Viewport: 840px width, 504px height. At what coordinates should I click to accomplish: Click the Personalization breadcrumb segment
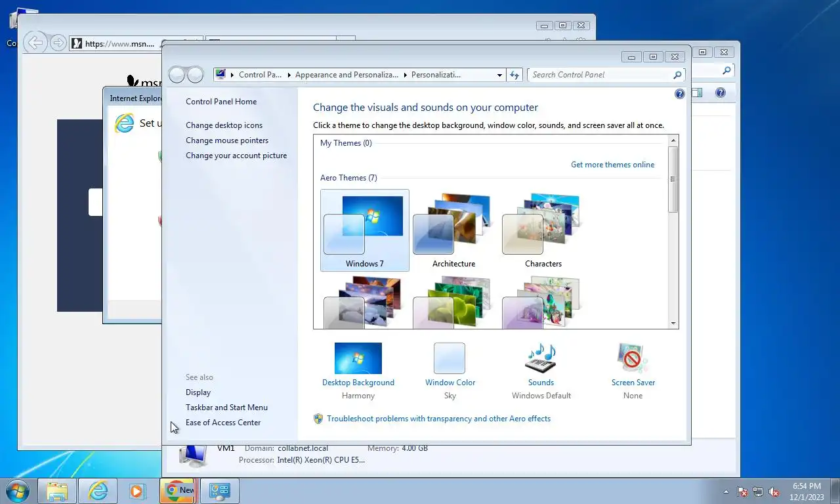click(x=436, y=75)
